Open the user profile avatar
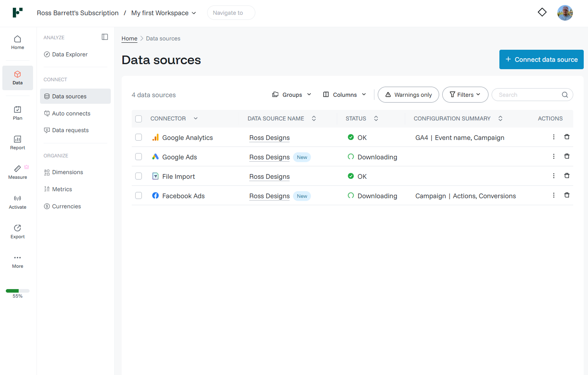Screen dimensions: 588x375 [565, 13]
